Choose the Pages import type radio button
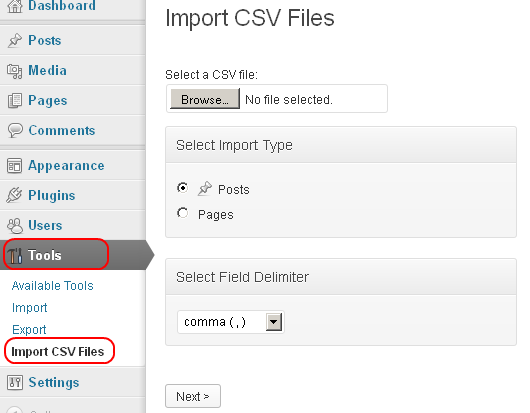Viewport: 530px width, 413px height. (183, 213)
